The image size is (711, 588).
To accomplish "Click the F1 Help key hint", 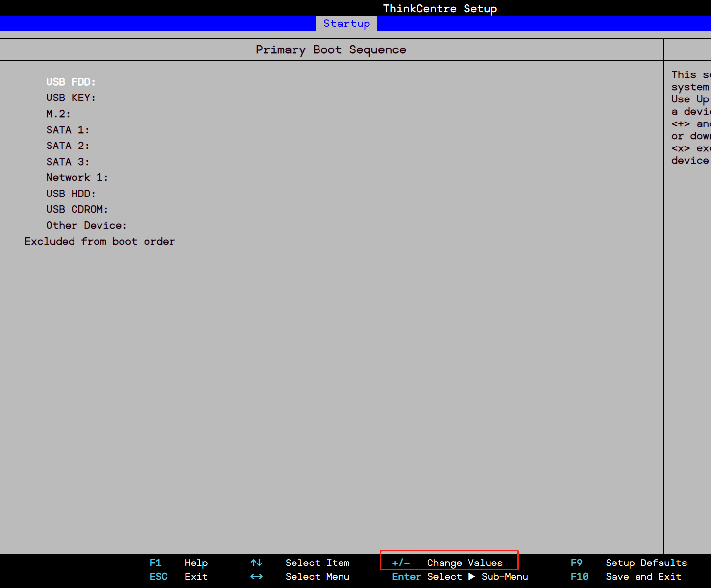I will (x=179, y=563).
